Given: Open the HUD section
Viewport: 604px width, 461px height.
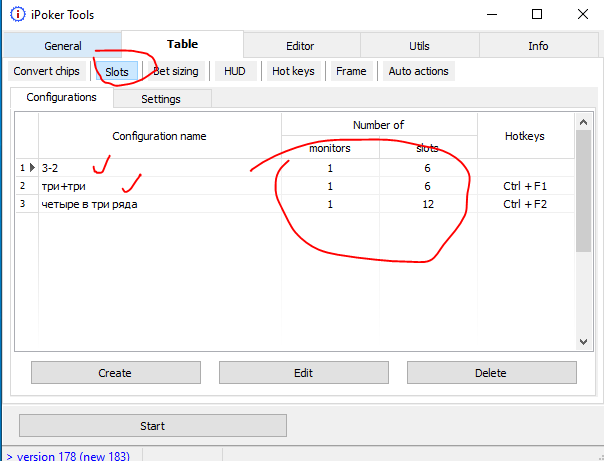Looking at the screenshot, I should click(x=235, y=71).
